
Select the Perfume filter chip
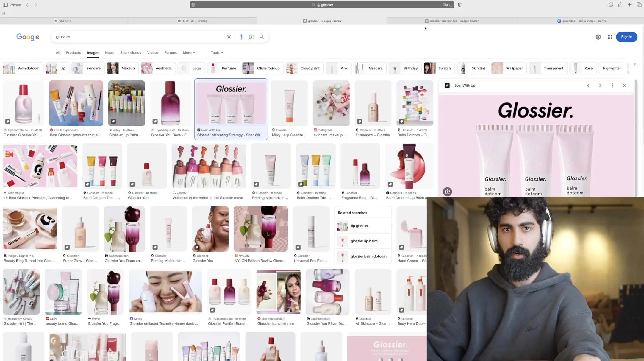(x=223, y=68)
